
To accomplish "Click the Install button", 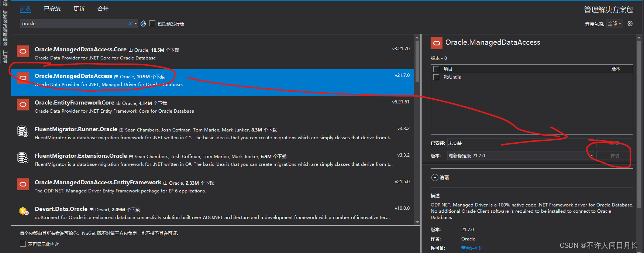I will [614, 156].
